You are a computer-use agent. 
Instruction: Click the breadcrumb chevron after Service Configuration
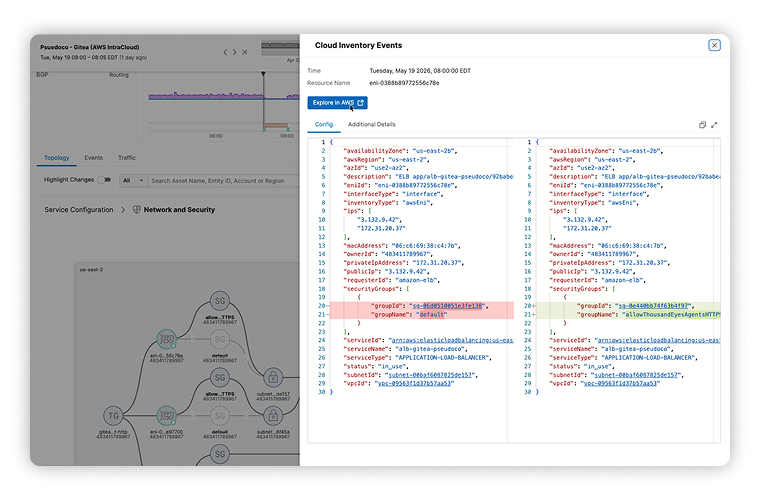(x=123, y=210)
